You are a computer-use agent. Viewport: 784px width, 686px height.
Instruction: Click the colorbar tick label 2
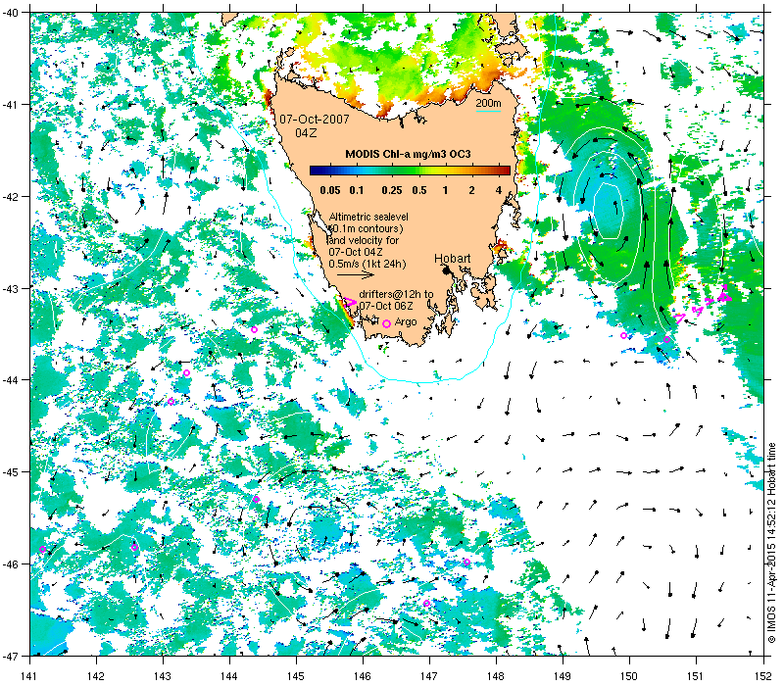pyautogui.click(x=471, y=190)
